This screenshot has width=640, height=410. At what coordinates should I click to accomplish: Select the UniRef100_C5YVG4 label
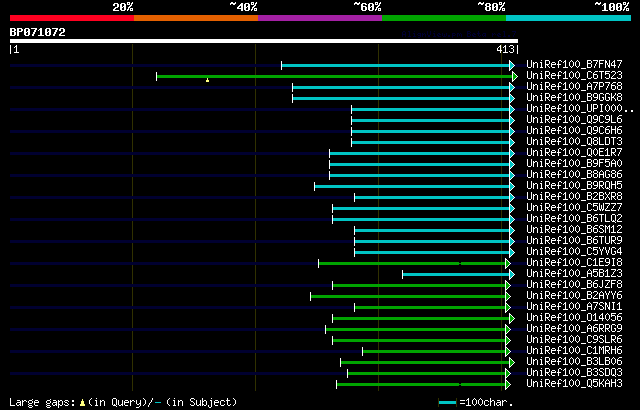click(x=574, y=251)
